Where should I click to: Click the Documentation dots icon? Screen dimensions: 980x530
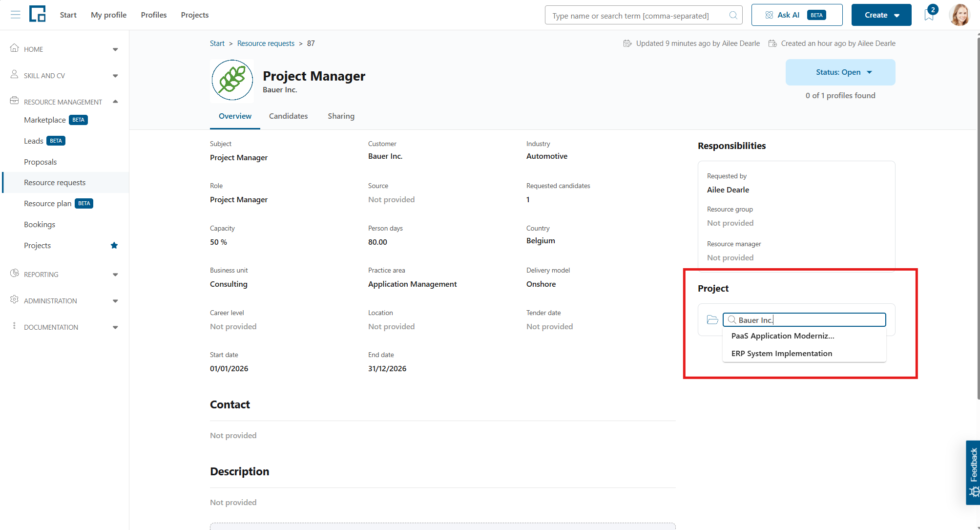pyautogui.click(x=15, y=326)
